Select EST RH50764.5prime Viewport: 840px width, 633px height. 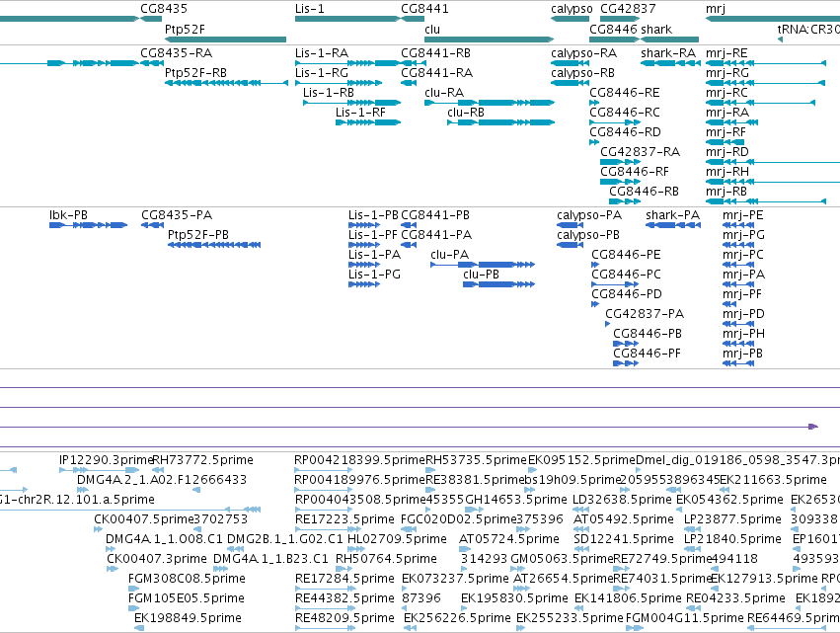(x=344, y=569)
